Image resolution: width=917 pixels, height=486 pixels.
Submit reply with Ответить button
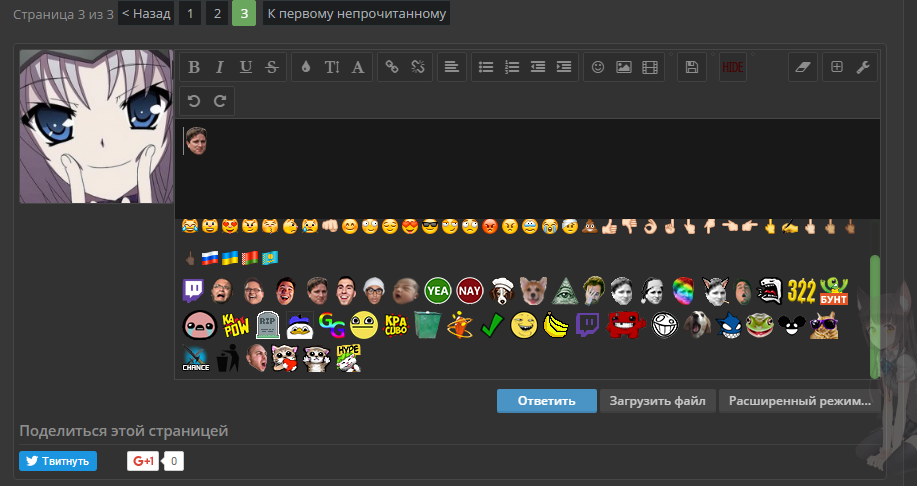tap(547, 401)
